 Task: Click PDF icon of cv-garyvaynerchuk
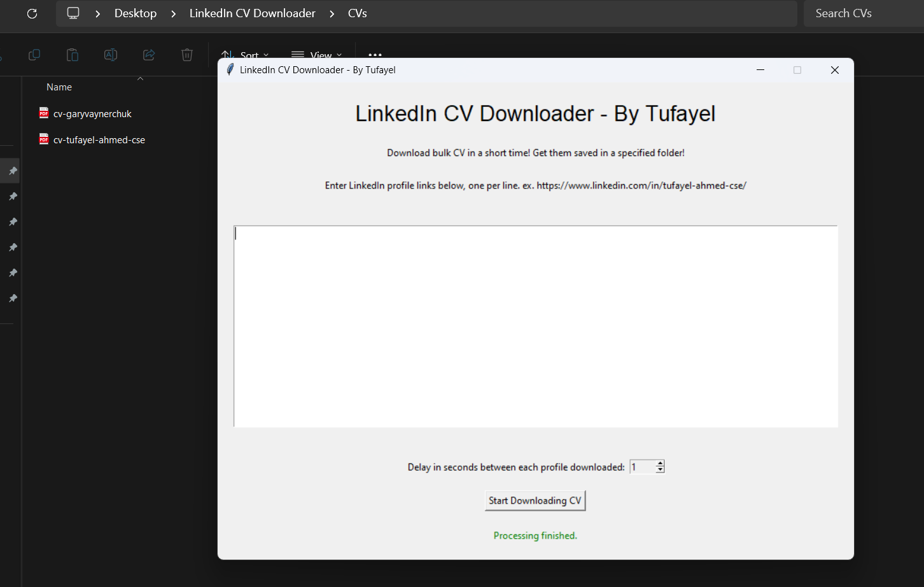(44, 113)
